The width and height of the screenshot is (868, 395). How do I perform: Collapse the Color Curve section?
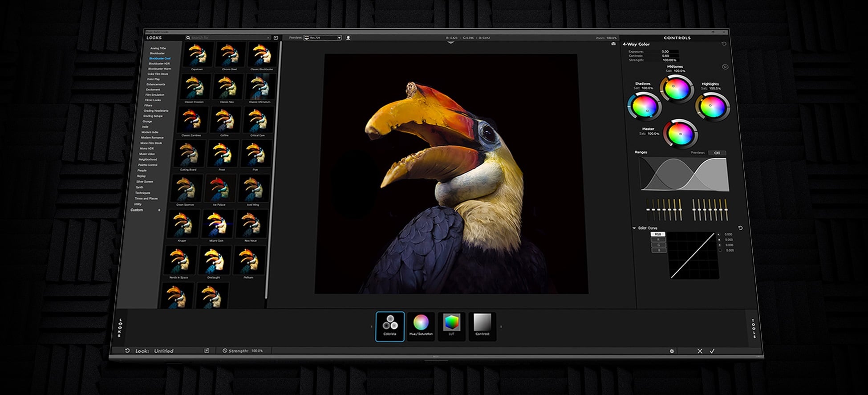coord(634,228)
